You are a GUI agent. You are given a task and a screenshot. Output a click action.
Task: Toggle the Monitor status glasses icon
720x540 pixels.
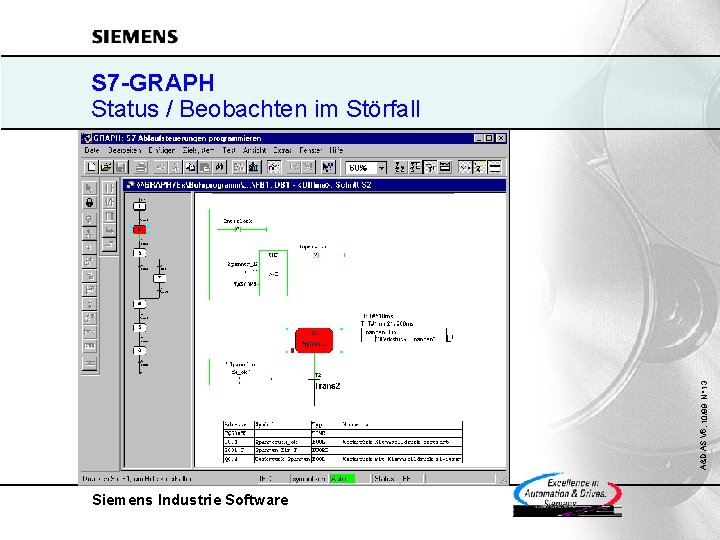(x=274, y=167)
